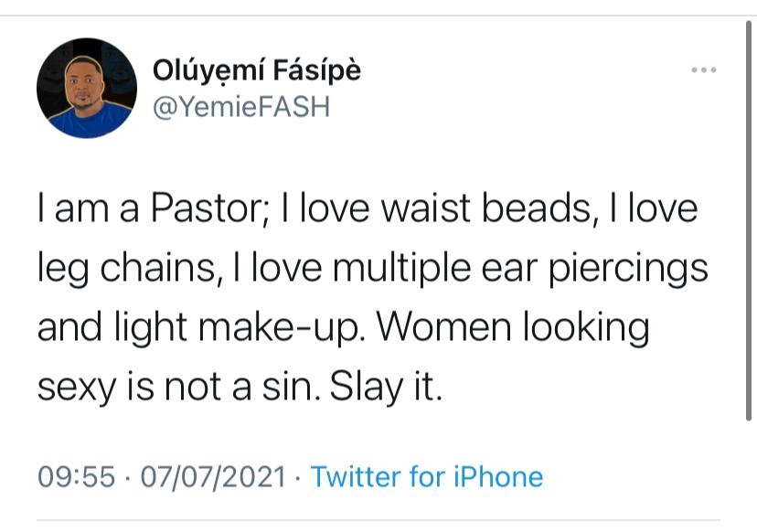The height and width of the screenshot is (532, 757).
Task: Open the tweet's three-dot more options menu
Action: coord(703,70)
